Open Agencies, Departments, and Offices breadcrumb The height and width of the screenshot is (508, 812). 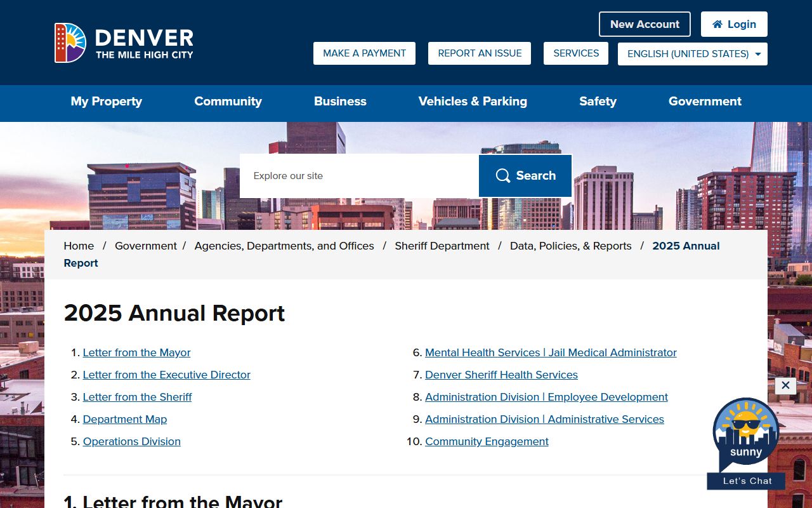(x=284, y=246)
